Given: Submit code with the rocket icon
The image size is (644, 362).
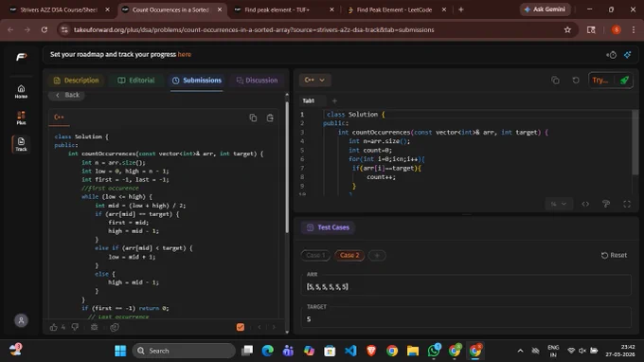Looking at the screenshot, I should coord(624,81).
